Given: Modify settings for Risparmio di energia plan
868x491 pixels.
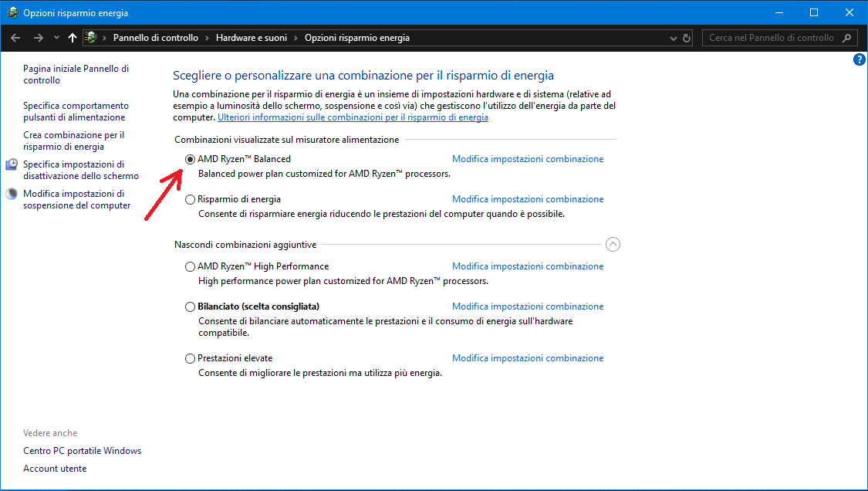Looking at the screenshot, I should [x=528, y=199].
